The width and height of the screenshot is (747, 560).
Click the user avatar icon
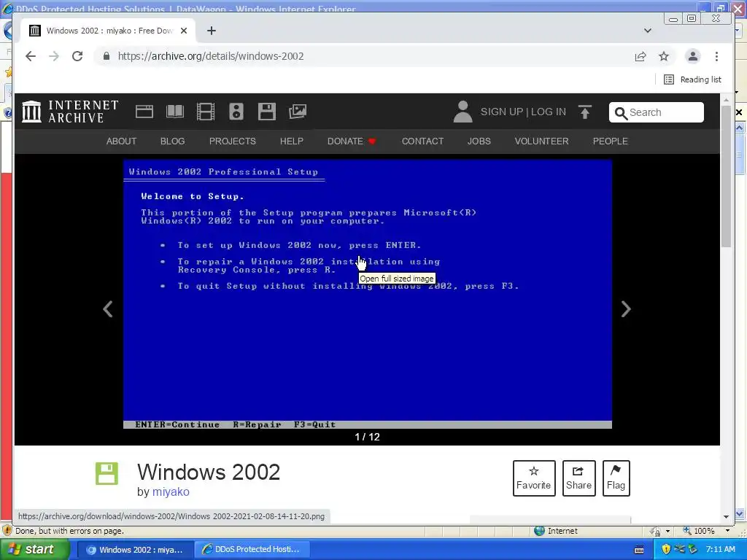(x=462, y=112)
